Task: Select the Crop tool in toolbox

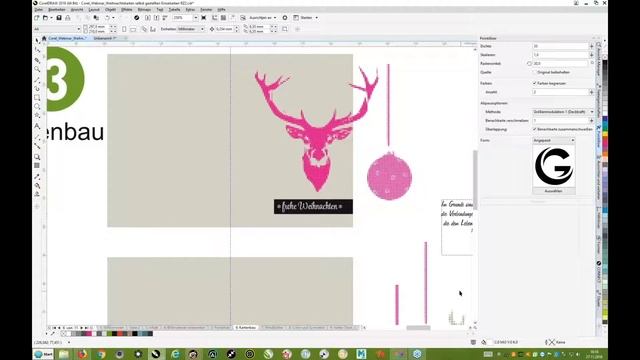Action: pos(37,60)
